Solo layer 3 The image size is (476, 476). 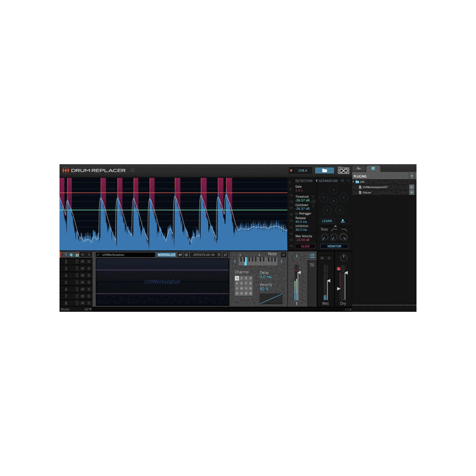(x=89, y=268)
